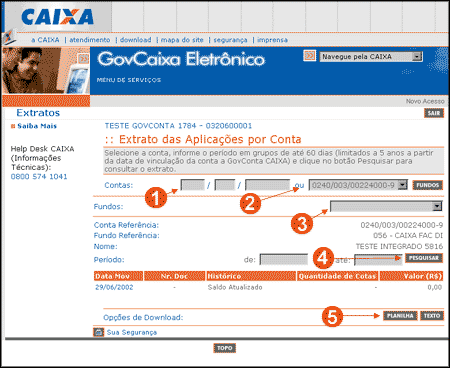Screen dimensions: 450x368
Task: Click the FUNDOS button
Action: [428, 185]
